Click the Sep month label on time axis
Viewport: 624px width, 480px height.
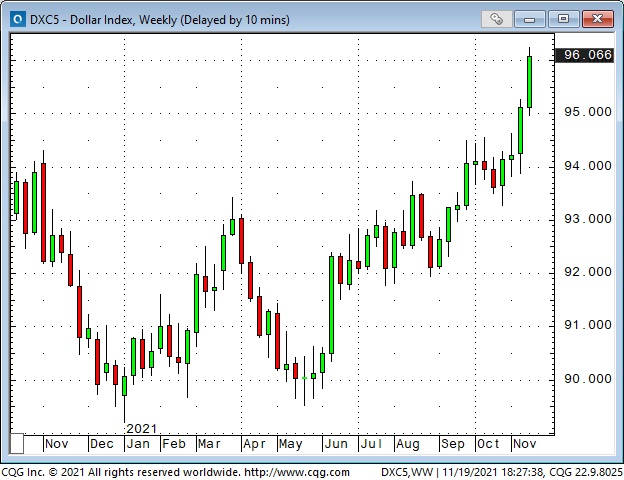tap(453, 444)
